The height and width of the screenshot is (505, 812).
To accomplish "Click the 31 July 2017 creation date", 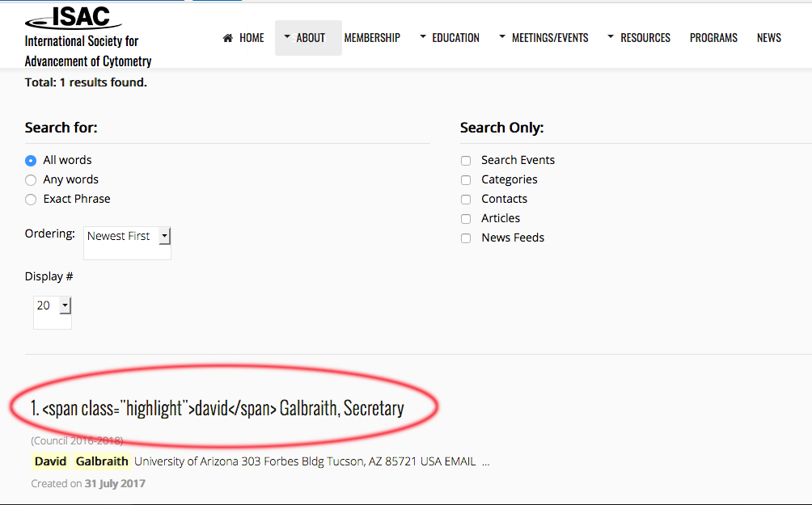I will coord(115,483).
